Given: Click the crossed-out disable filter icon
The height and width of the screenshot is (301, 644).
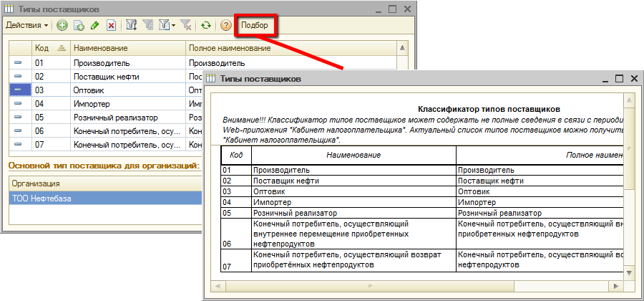Looking at the screenshot, I should click(x=186, y=25).
